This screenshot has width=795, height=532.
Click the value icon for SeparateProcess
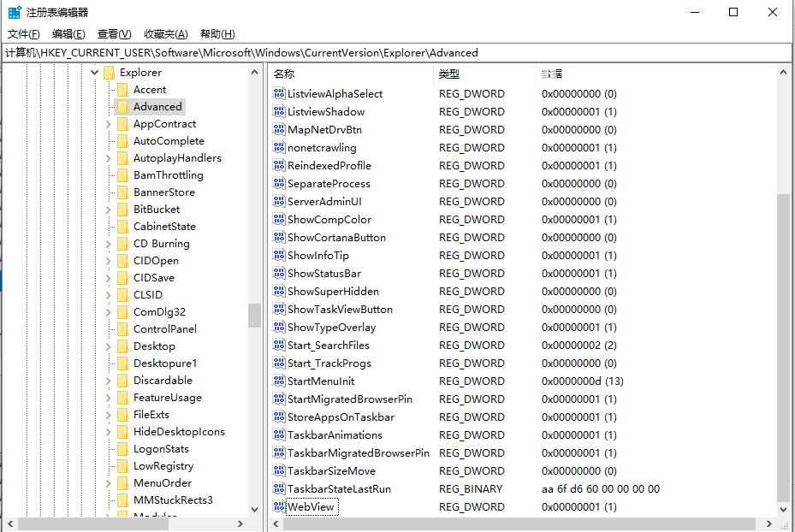pos(279,183)
